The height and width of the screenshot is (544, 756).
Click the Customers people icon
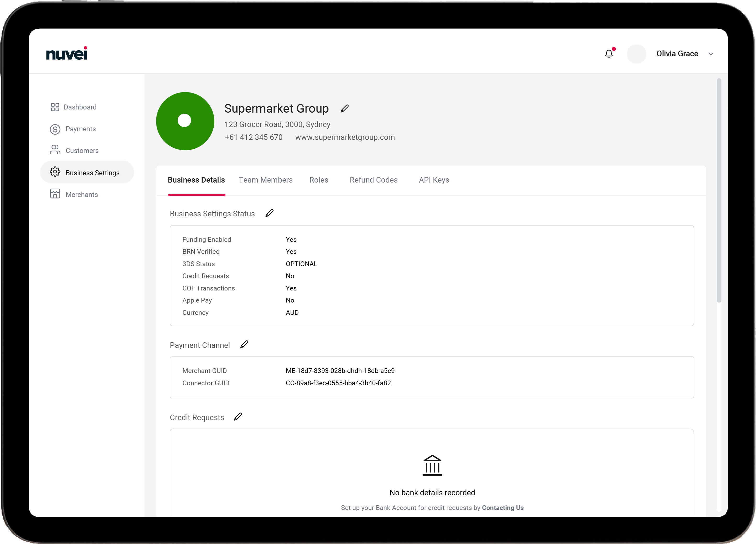click(x=55, y=150)
